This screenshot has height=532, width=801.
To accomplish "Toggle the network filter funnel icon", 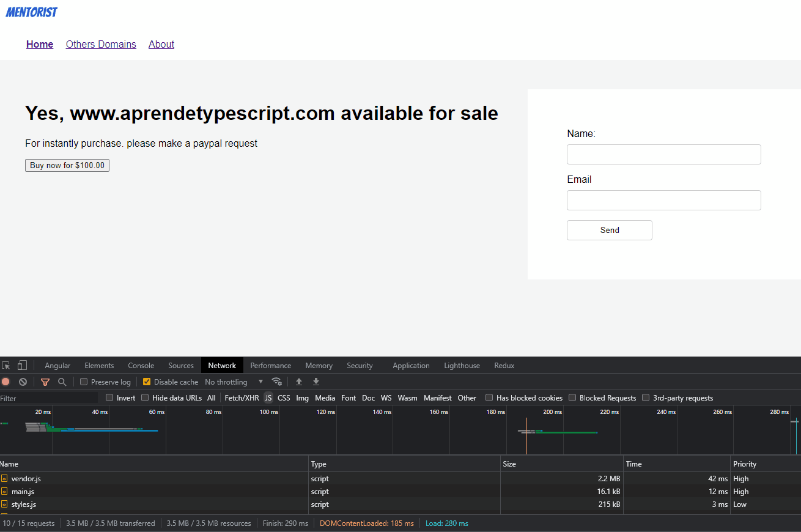I will point(45,382).
